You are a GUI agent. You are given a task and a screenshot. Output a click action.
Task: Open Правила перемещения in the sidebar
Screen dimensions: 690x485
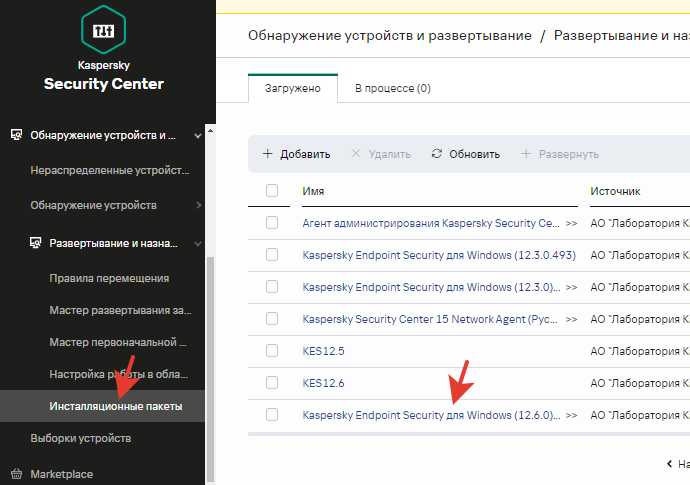pyautogui.click(x=109, y=278)
